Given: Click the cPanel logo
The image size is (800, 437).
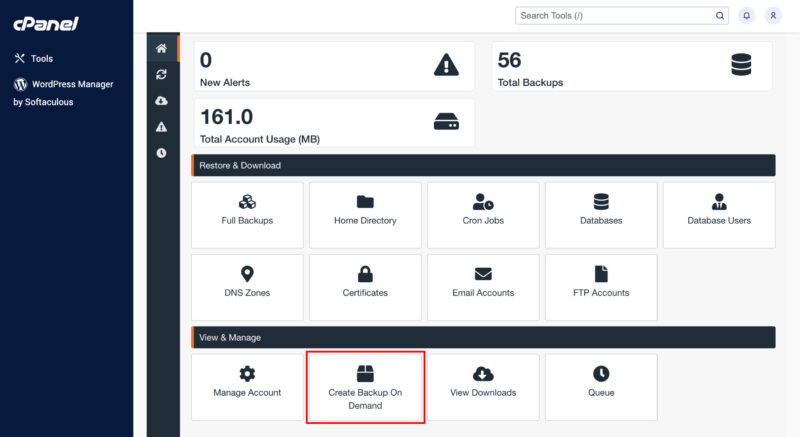Looking at the screenshot, I should tap(46, 23).
